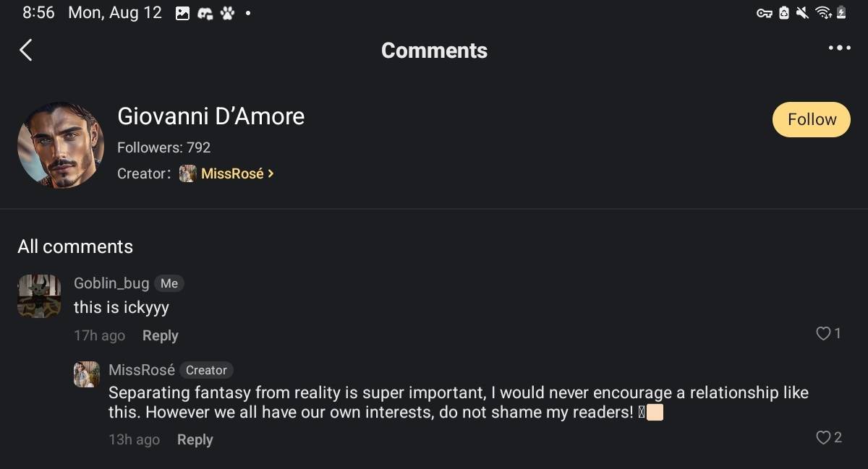868x469 pixels.
Task: Reply to MissRosé's comment
Action: click(195, 439)
